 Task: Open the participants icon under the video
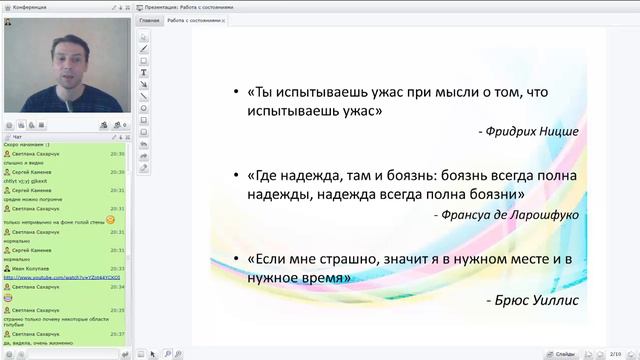[104, 125]
